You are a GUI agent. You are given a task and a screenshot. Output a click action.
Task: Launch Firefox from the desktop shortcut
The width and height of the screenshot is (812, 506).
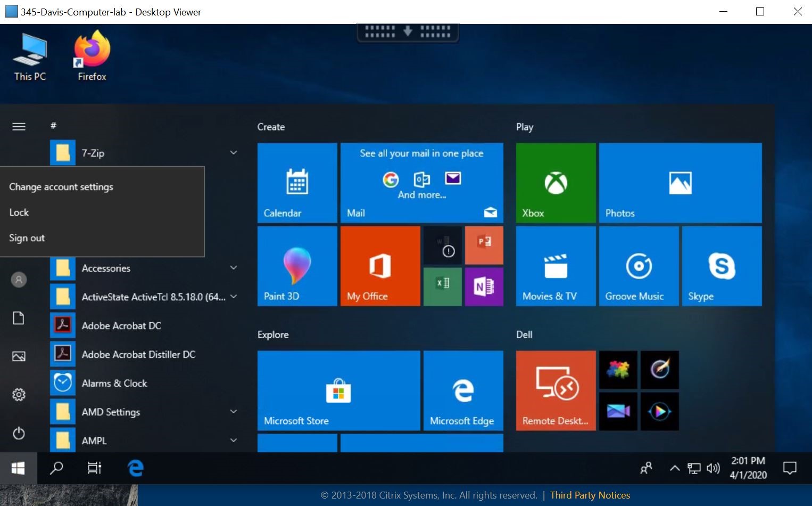tap(92, 57)
